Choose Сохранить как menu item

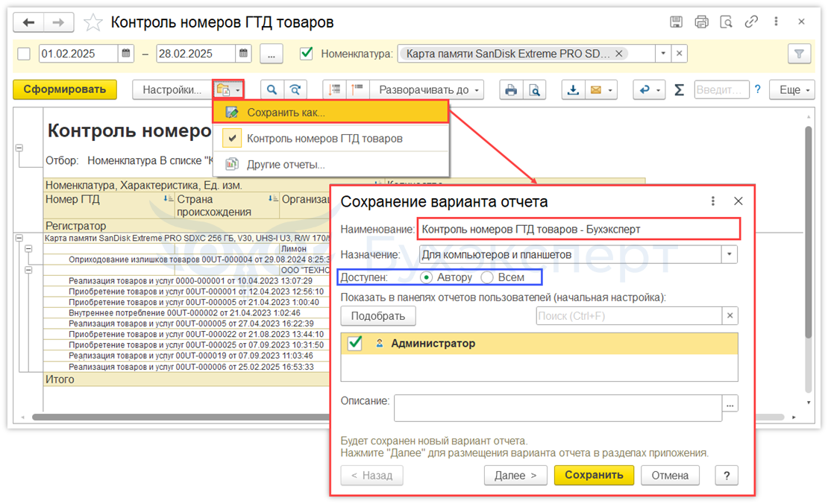(x=286, y=113)
